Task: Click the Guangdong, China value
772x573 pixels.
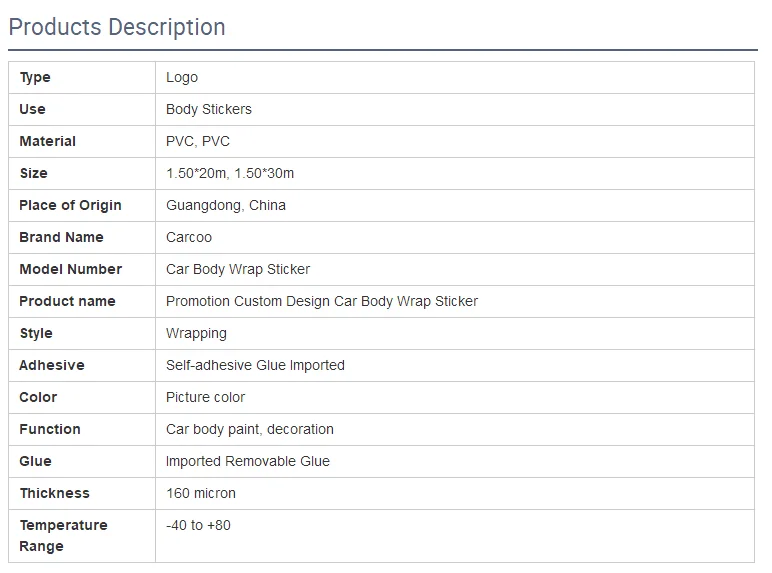Action: click(x=226, y=205)
